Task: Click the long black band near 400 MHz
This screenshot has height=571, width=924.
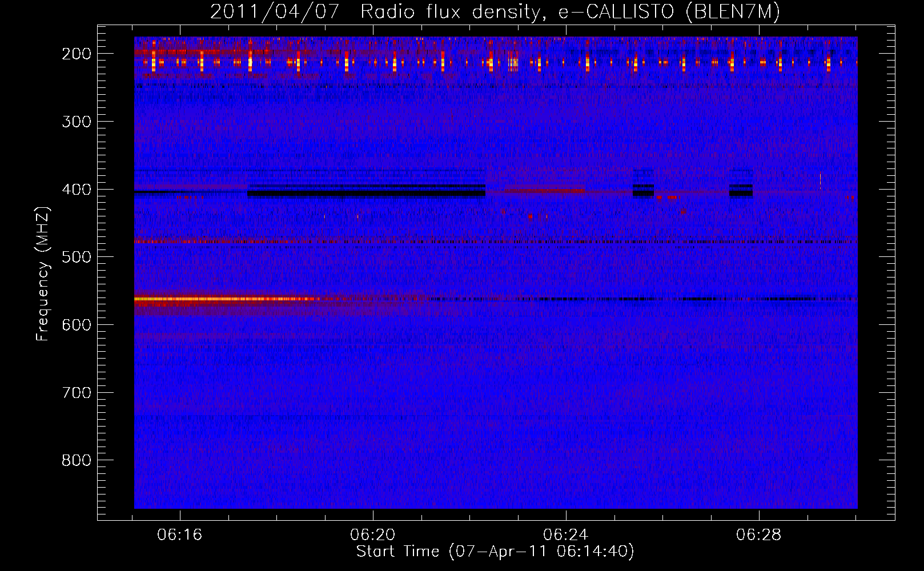Action: click(x=366, y=194)
